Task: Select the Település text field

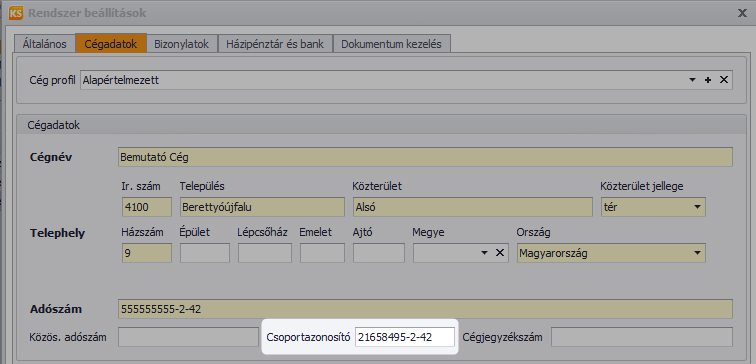Action: click(x=262, y=207)
